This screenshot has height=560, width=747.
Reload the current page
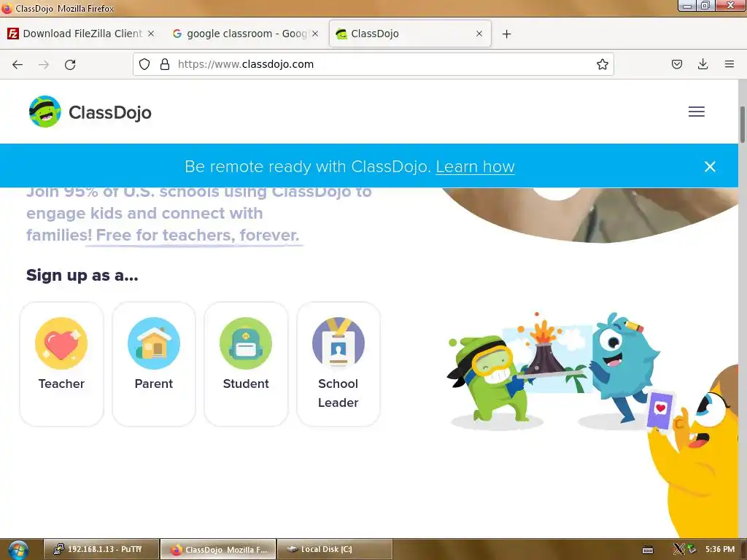70,65
